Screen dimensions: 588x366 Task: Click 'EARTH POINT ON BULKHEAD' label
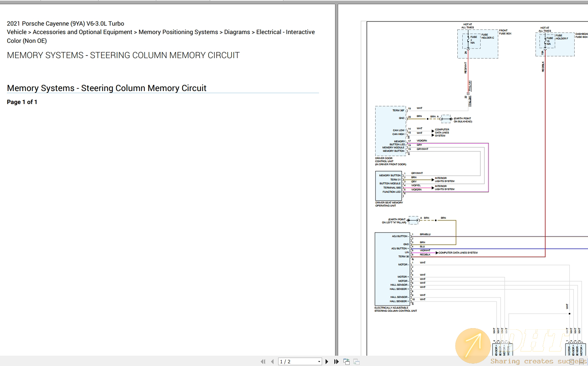463,120
